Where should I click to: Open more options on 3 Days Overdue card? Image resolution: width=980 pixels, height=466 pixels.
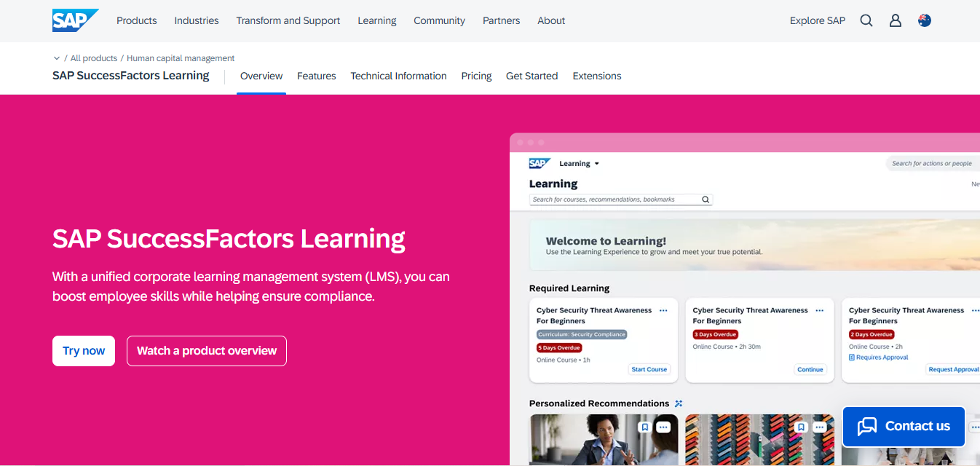point(820,310)
